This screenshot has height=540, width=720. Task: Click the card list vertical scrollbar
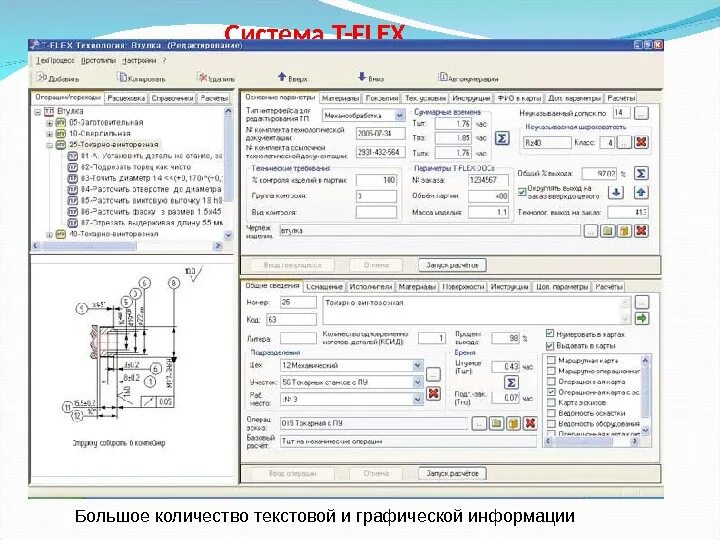click(645, 395)
